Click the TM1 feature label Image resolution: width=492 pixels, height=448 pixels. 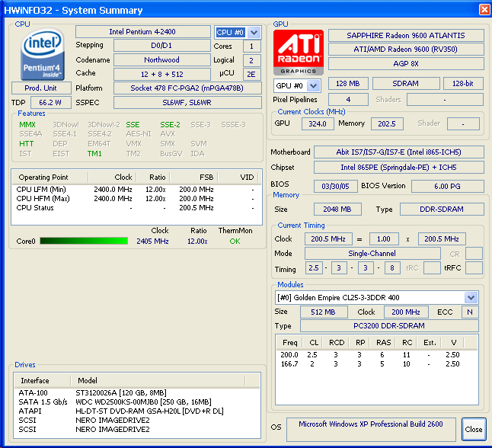[x=94, y=154]
